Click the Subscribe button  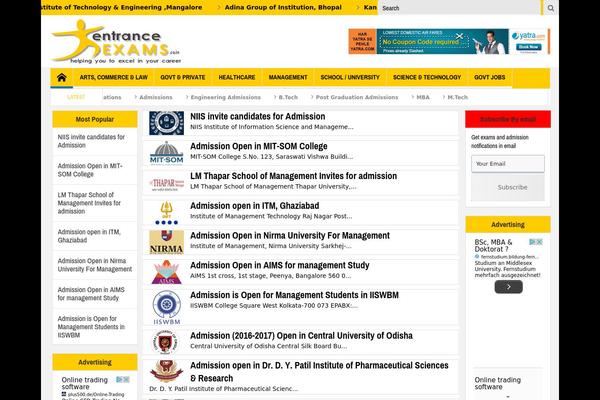click(508, 187)
